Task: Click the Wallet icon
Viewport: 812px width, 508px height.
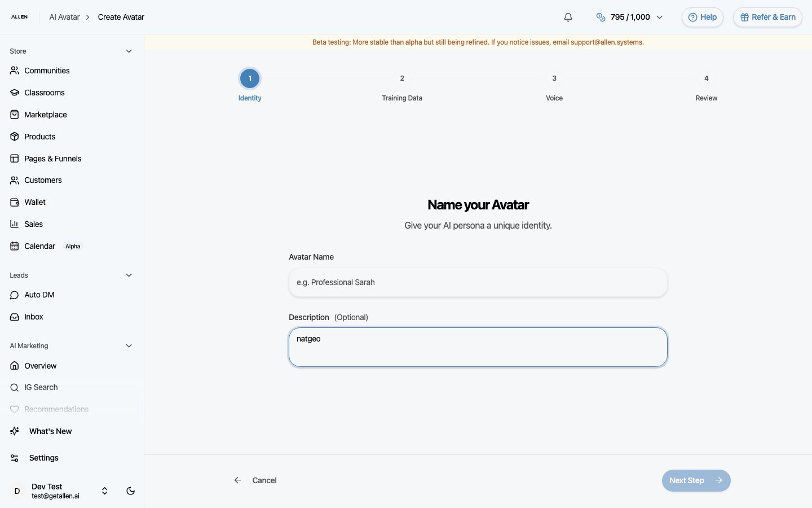Action: pos(14,202)
